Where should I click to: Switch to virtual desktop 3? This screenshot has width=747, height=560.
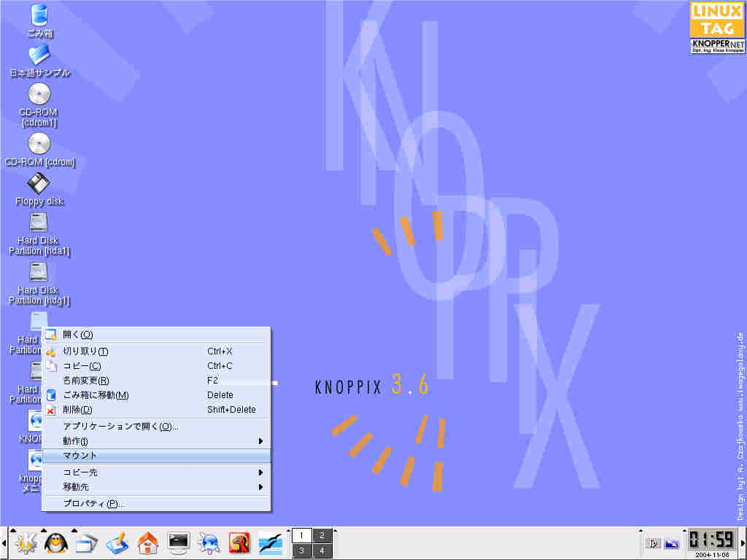click(301, 551)
